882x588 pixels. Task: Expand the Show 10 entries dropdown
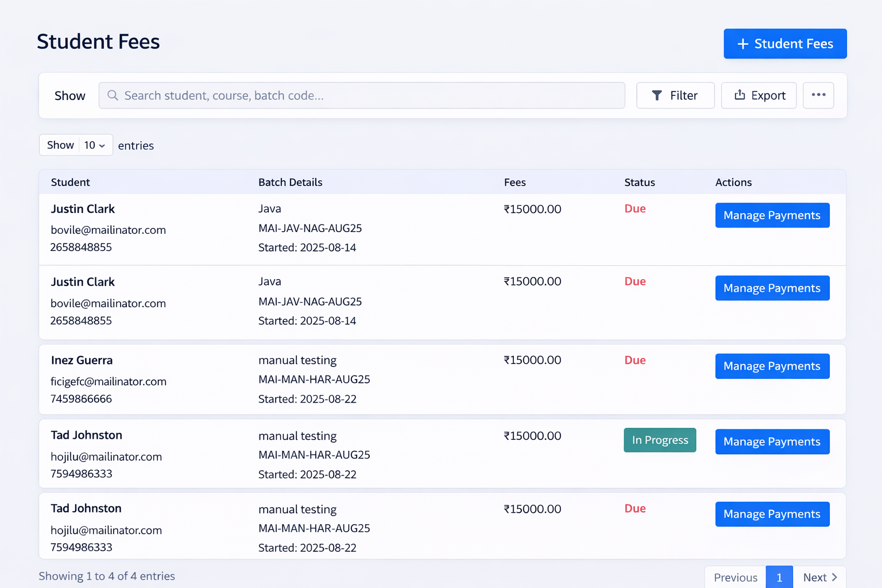(94, 145)
